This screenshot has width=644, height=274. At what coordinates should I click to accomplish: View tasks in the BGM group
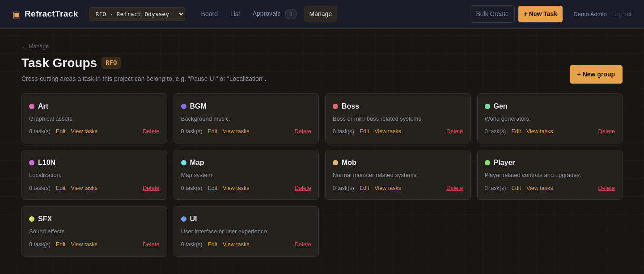236,131
